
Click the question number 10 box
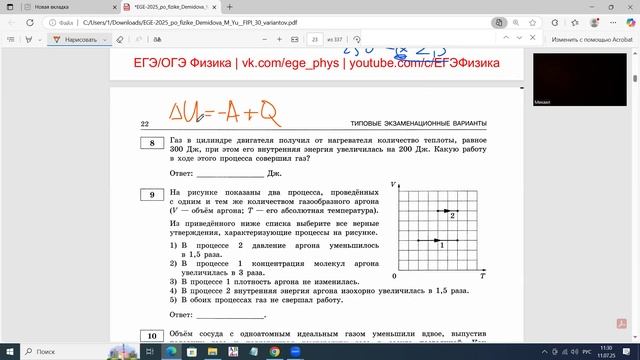pyautogui.click(x=152, y=336)
